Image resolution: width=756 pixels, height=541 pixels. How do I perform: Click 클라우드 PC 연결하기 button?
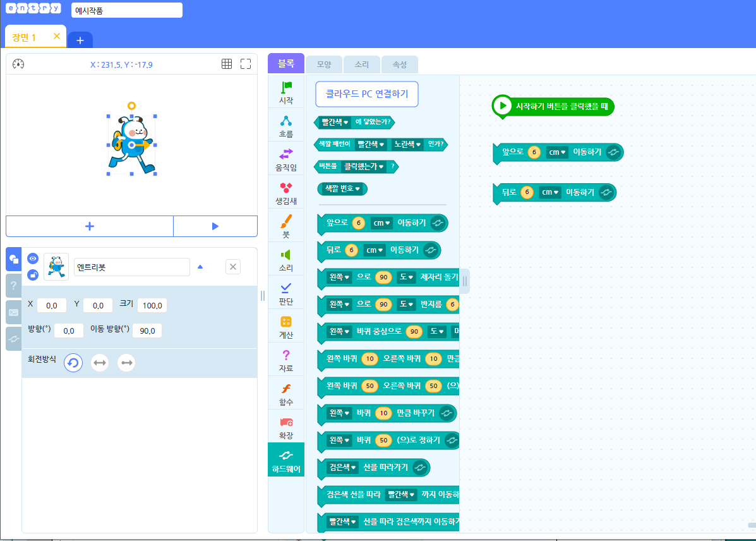click(367, 94)
